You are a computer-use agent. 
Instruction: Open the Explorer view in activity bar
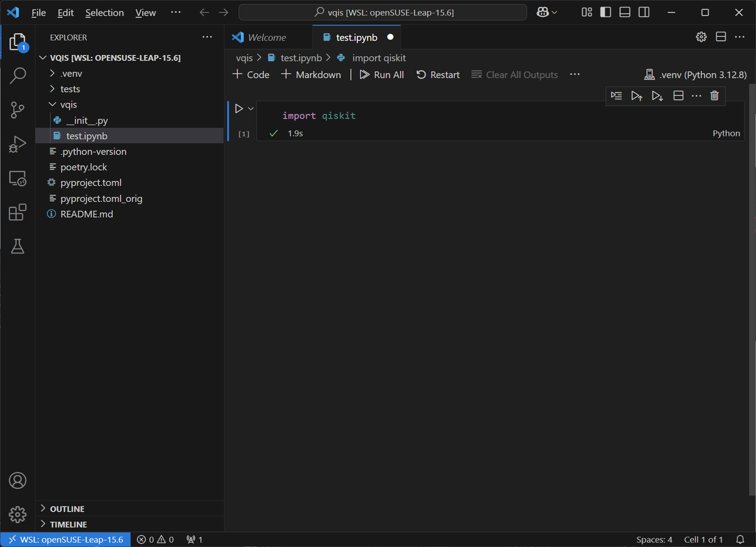click(18, 42)
